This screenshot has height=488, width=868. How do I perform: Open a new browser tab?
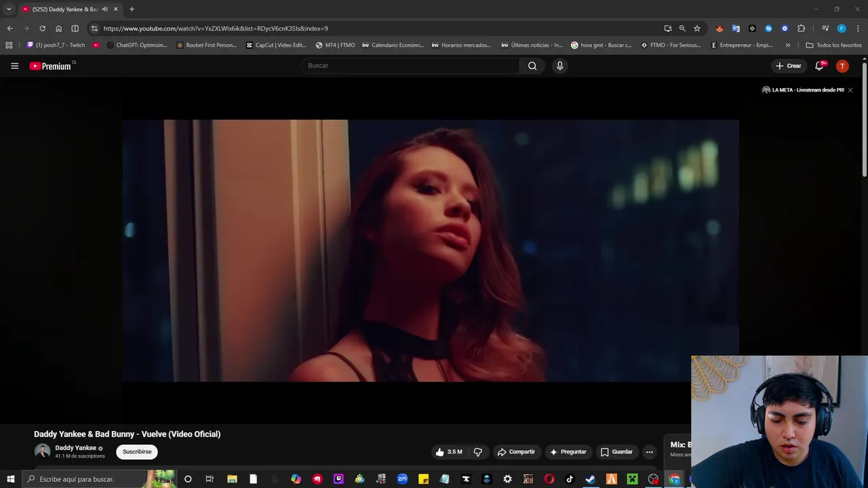coord(132,9)
